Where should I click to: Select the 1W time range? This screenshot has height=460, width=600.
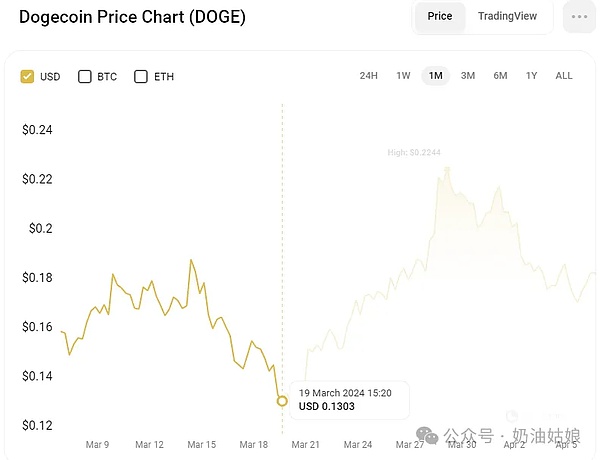403,76
